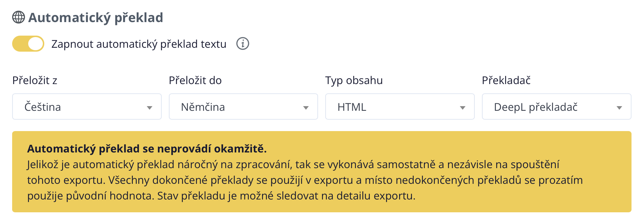
Task: Click the bold warning title in the yellow banner
Action: [x=147, y=149]
